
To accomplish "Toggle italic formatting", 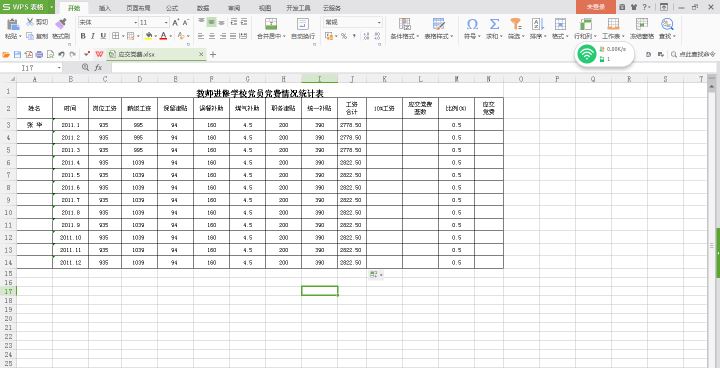I will click(93, 36).
